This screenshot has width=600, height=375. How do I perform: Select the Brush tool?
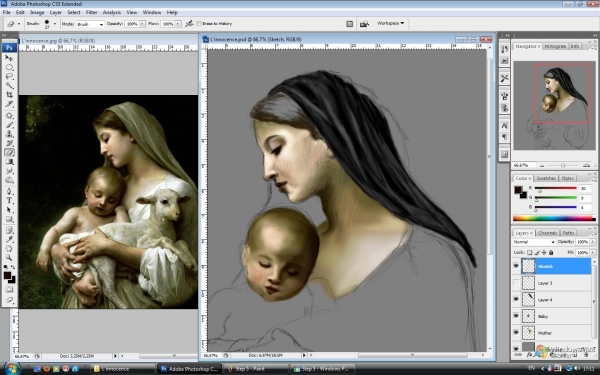[x=9, y=125]
